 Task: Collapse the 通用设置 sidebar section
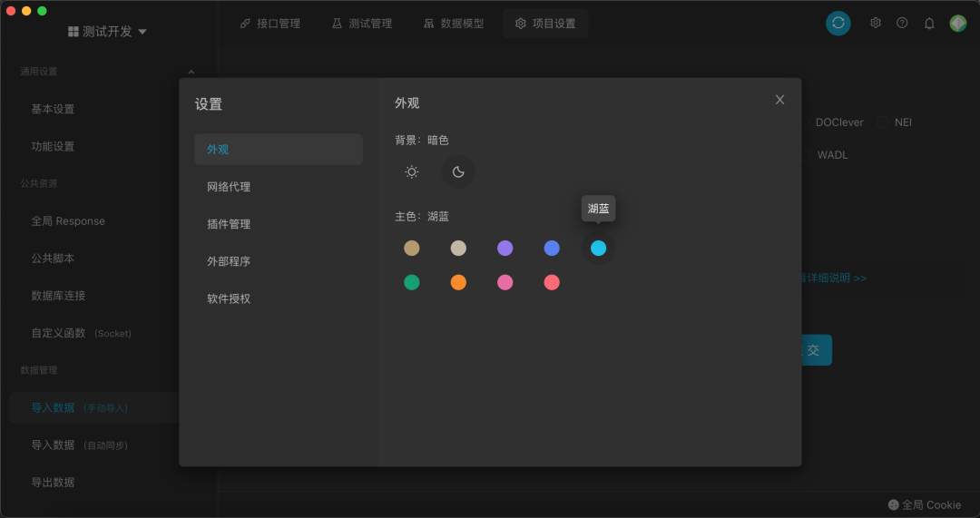pyautogui.click(x=191, y=72)
